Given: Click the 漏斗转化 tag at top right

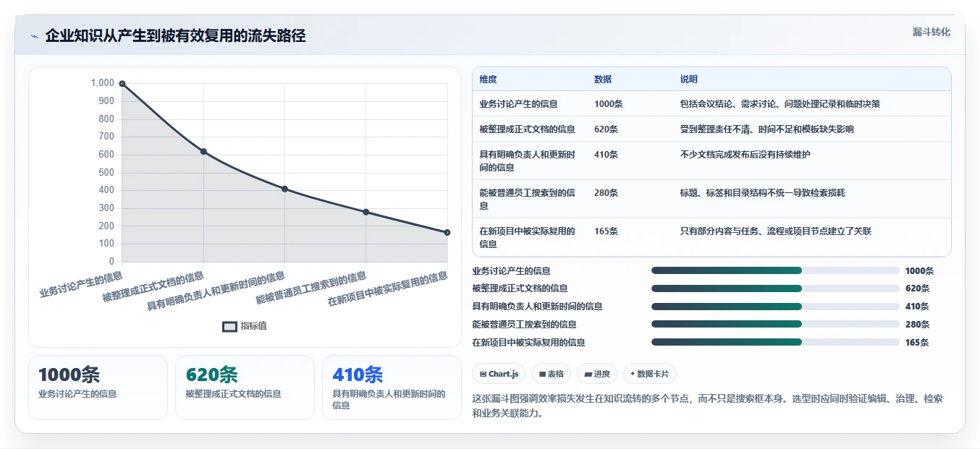Looking at the screenshot, I should (932, 33).
